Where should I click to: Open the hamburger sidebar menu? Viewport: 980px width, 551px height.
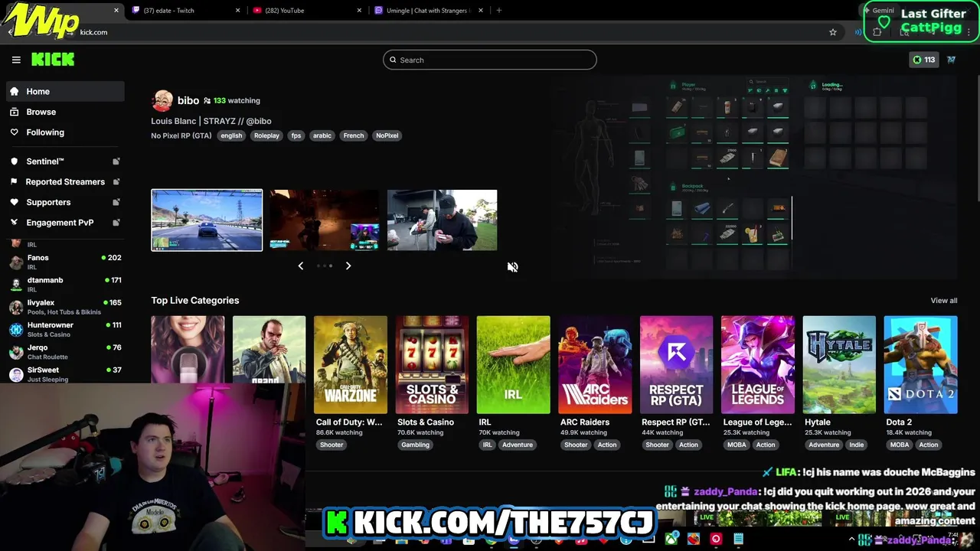click(16, 60)
